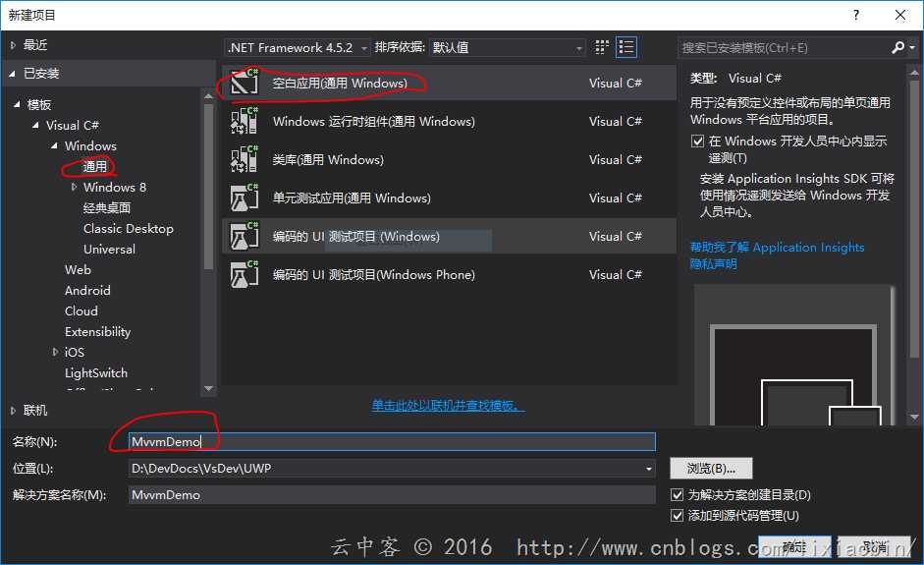Click the browse 浏览(B)... button

pos(711,469)
